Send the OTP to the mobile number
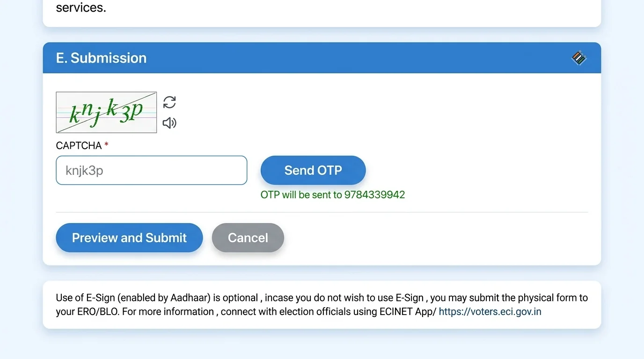Viewport: 644px width, 359px height. point(313,170)
